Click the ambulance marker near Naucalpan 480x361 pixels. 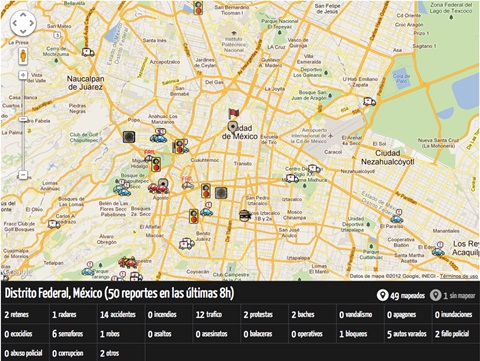tap(88, 52)
